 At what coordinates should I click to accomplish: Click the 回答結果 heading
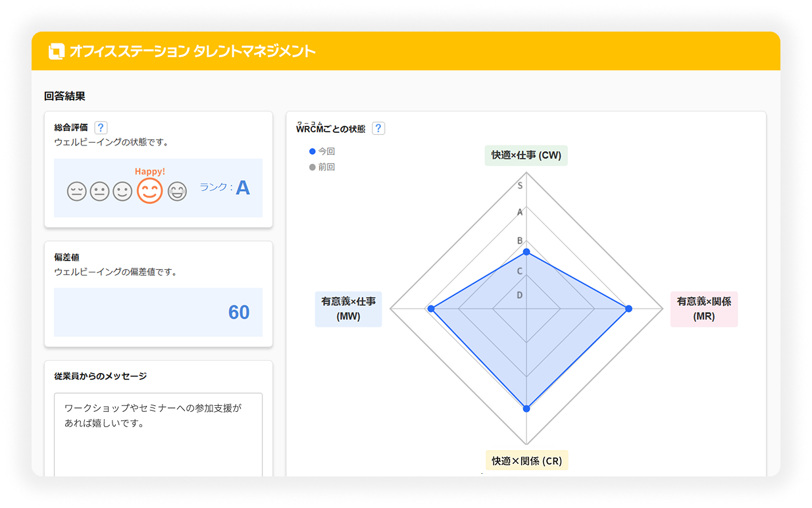[64, 96]
